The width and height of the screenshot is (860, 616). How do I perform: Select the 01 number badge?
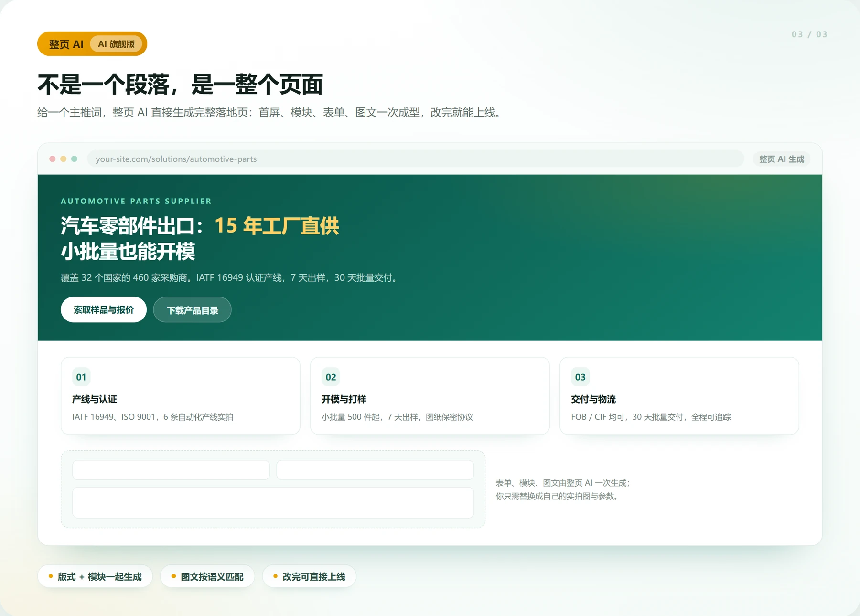81,377
